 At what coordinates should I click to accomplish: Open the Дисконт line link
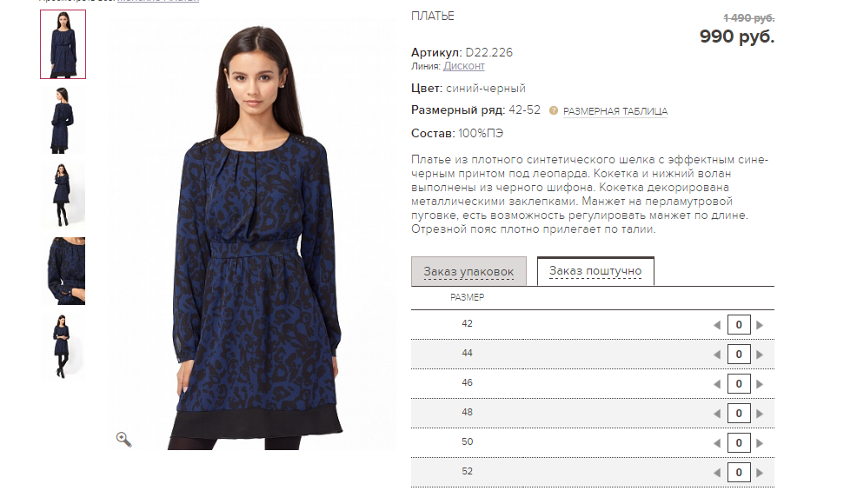pyautogui.click(x=463, y=66)
